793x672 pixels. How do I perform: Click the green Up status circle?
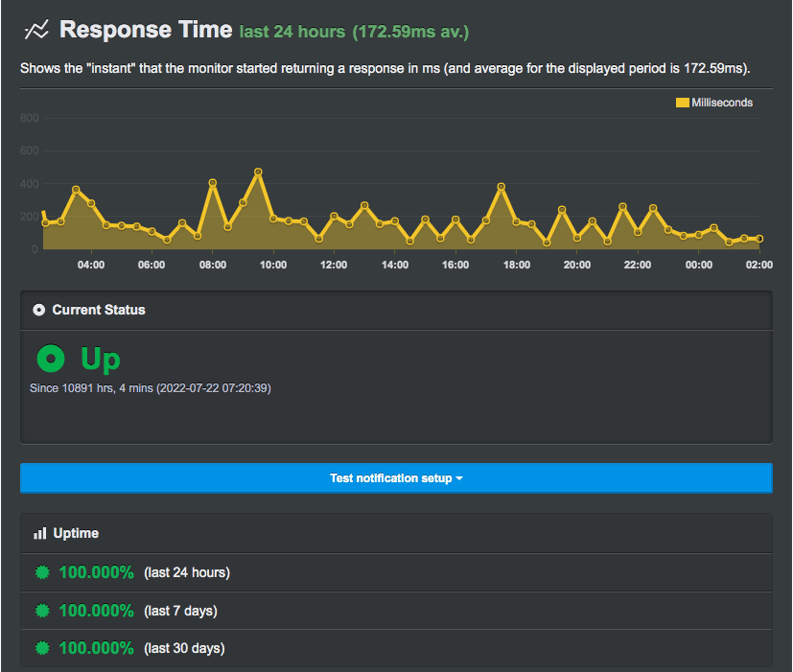tap(49, 359)
